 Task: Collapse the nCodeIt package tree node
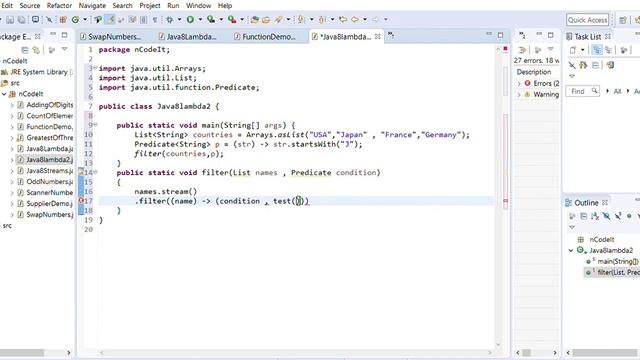(4, 94)
